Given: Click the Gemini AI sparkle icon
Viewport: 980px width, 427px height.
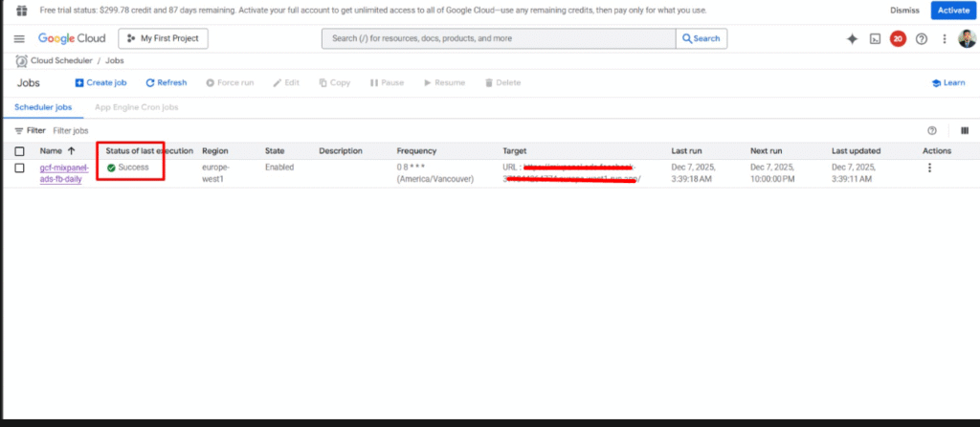Looking at the screenshot, I should coord(852,38).
